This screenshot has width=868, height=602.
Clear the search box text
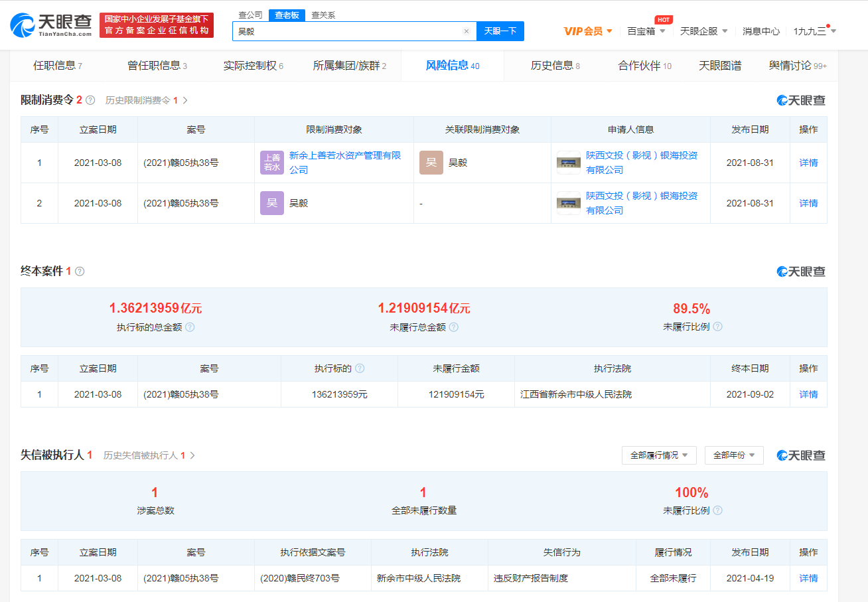[466, 31]
